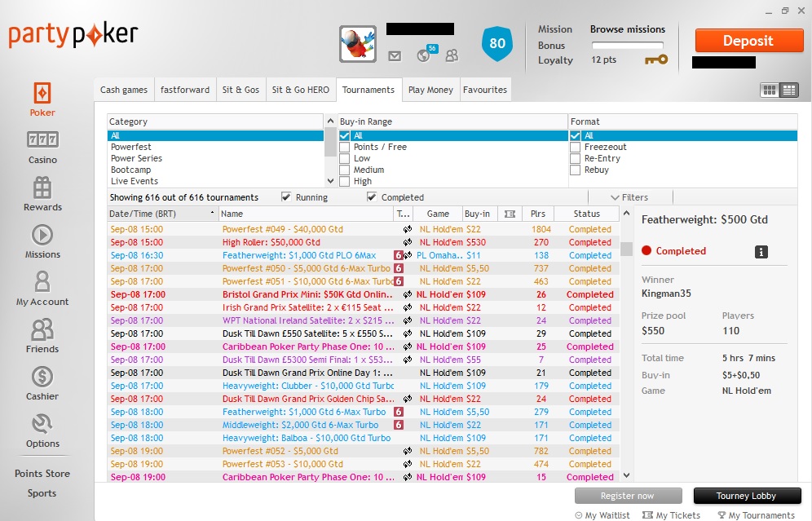Switch to list view layout
812x521 pixels.
[x=789, y=91]
